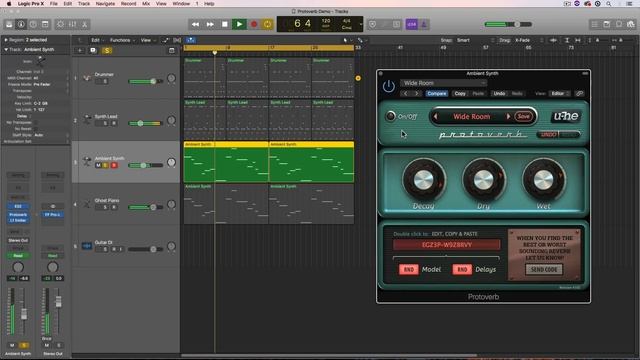Click the Compare button in plugin header
The width and height of the screenshot is (640, 360).
point(437,93)
